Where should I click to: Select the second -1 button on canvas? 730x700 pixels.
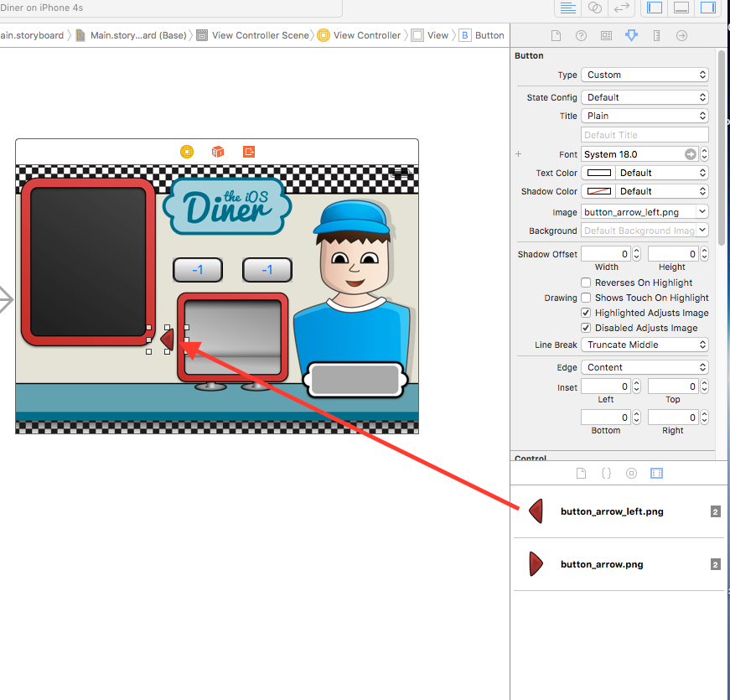click(267, 270)
